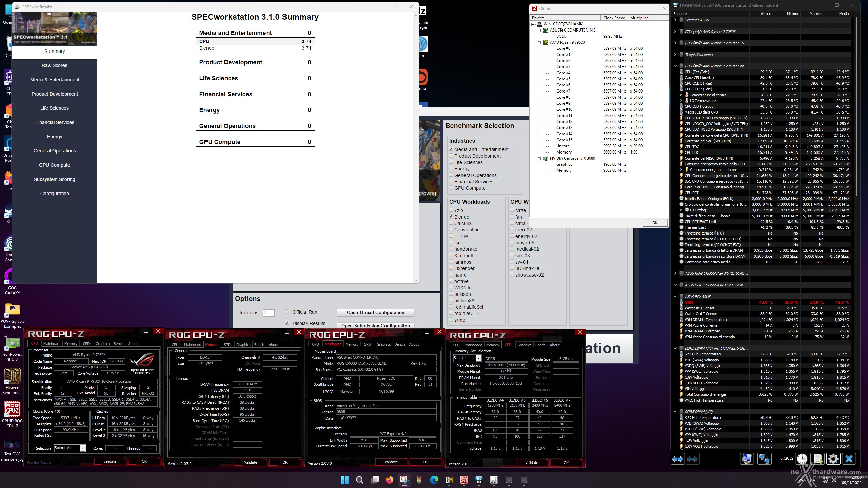Click HWiNFO expand-columns double arrow icon
This screenshot has width=868, height=488.
pos(678,459)
